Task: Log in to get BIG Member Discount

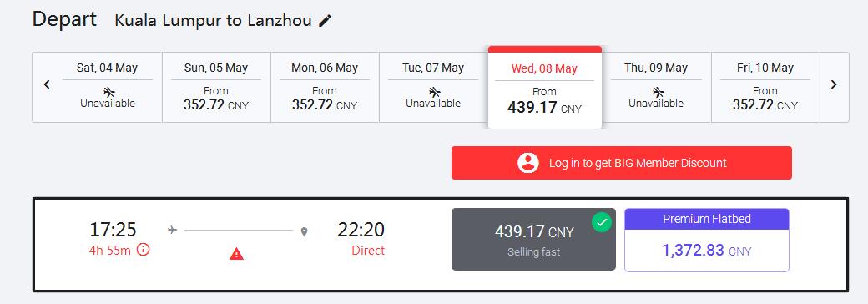Action: (x=622, y=163)
